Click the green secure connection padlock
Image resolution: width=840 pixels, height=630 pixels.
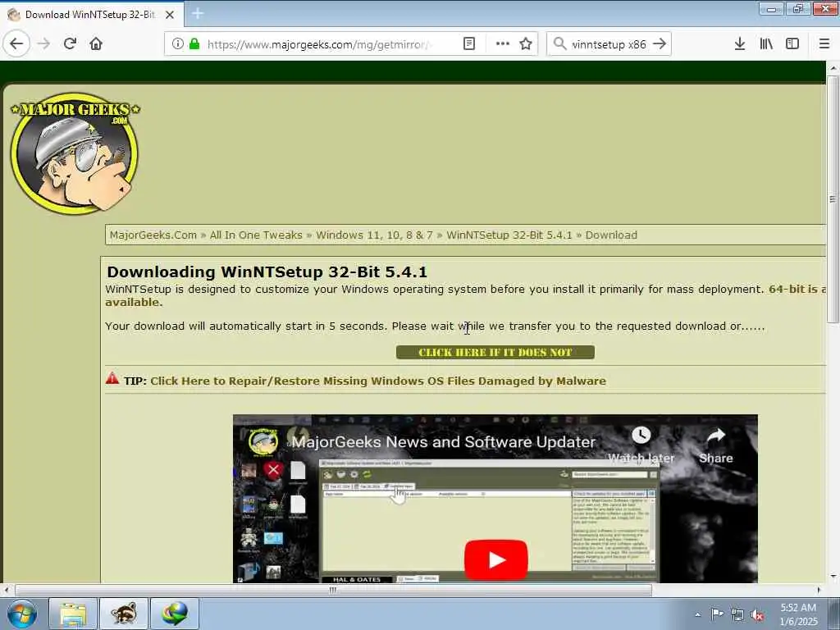point(194,44)
